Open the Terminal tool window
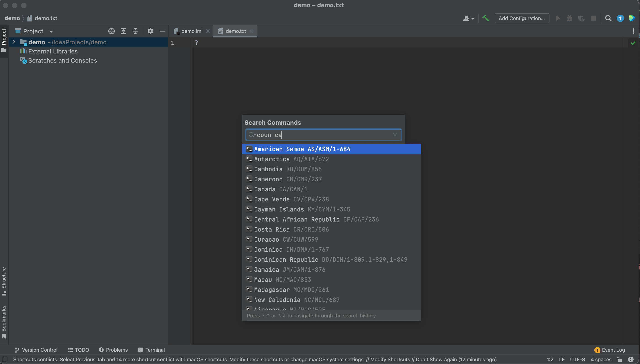The height and width of the screenshot is (364, 640). click(x=151, y=350)
